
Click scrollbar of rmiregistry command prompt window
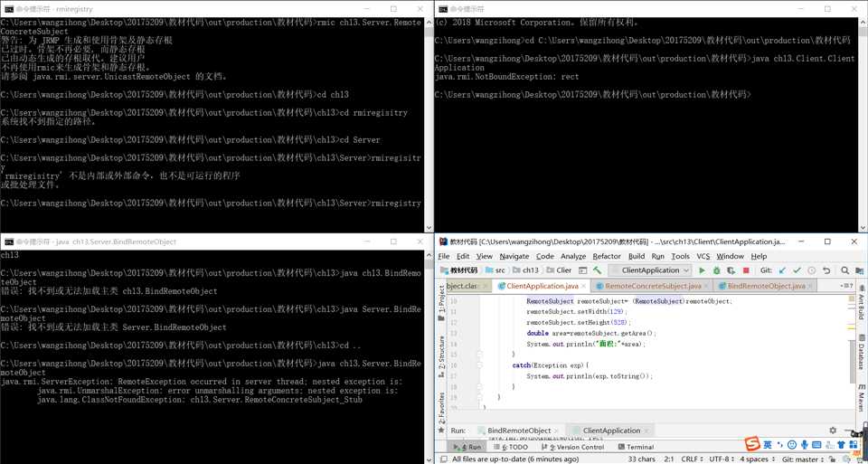(429, 125)
